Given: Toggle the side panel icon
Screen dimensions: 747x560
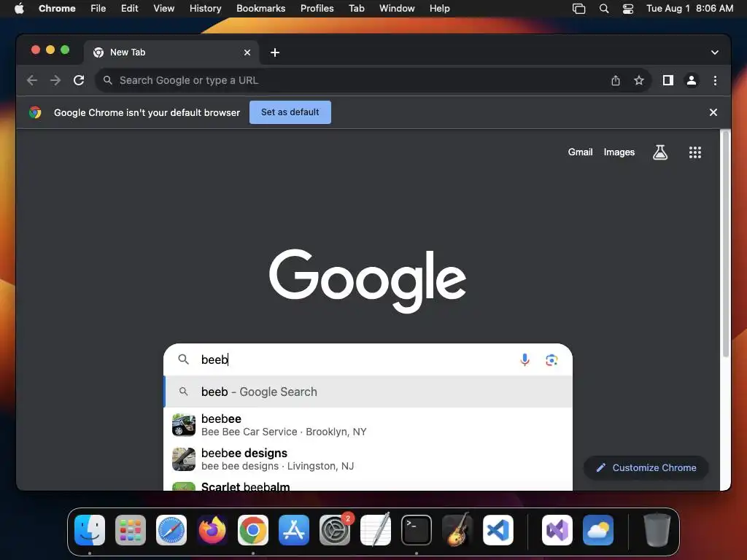Looking at the screenshot, I should 668,80.
